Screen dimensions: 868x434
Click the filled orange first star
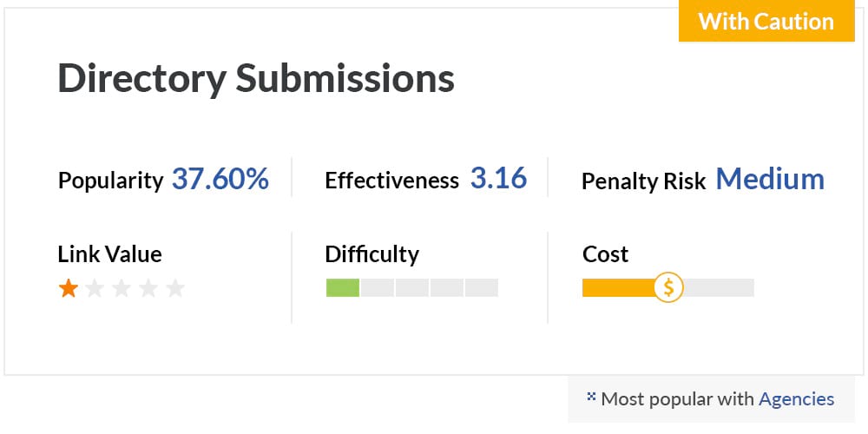68,288
